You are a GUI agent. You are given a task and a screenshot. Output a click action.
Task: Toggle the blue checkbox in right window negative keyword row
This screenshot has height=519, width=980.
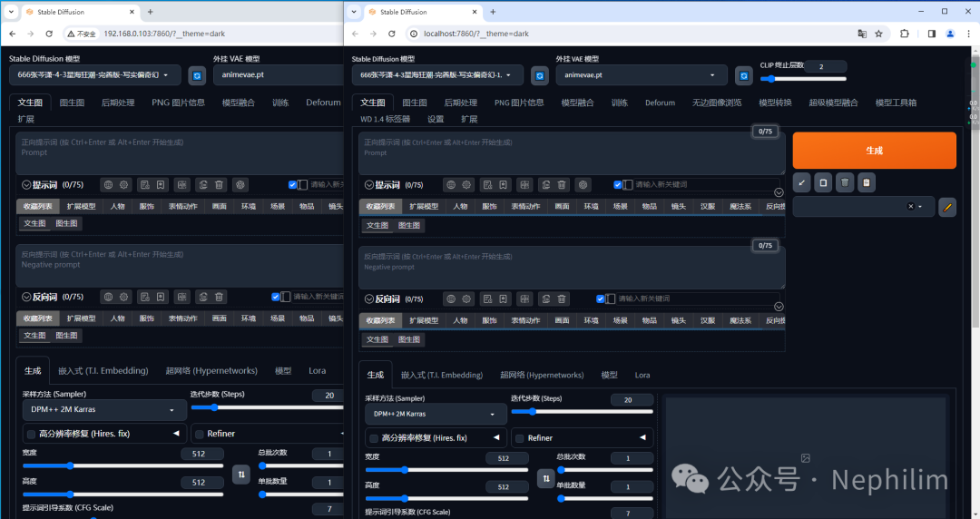[600, 299]
